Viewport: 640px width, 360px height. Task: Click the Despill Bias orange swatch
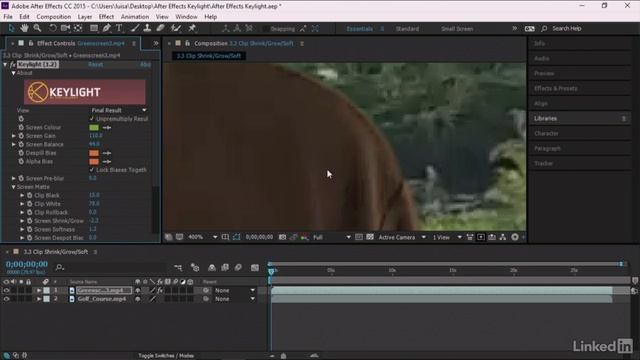(x=94, y=153)
